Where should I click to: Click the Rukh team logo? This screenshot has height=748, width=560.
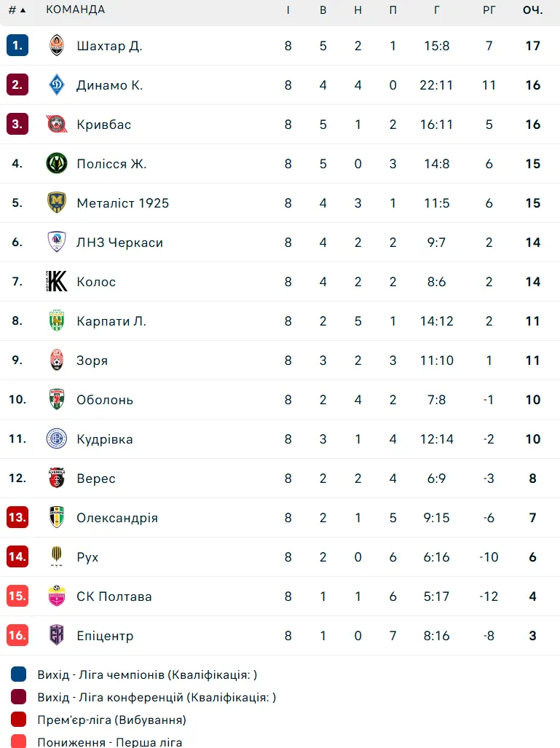click(57, 557)
